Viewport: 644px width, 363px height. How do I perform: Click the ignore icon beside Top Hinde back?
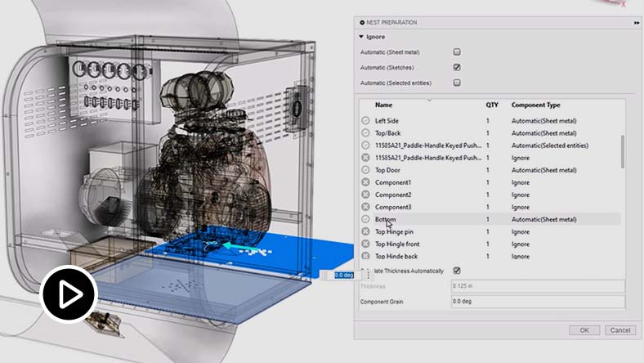tap(365, 257)
